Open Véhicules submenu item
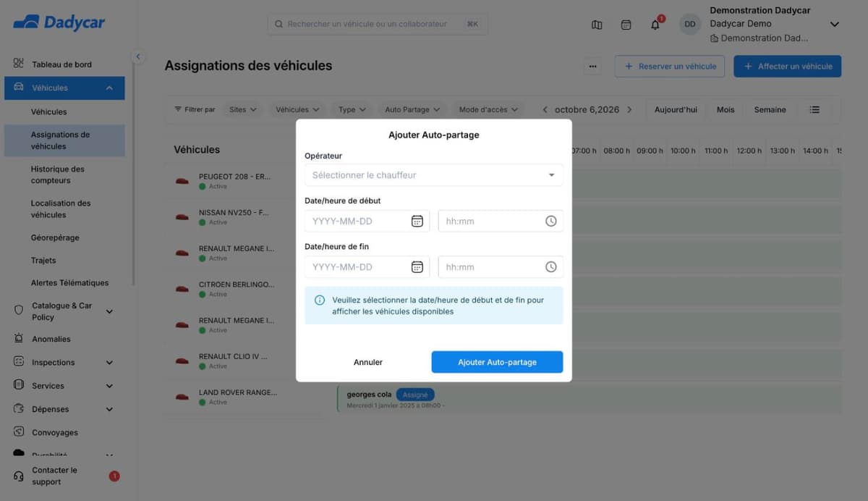The height and width of the screenshot is (501, 868). click(x=48, y=111)
